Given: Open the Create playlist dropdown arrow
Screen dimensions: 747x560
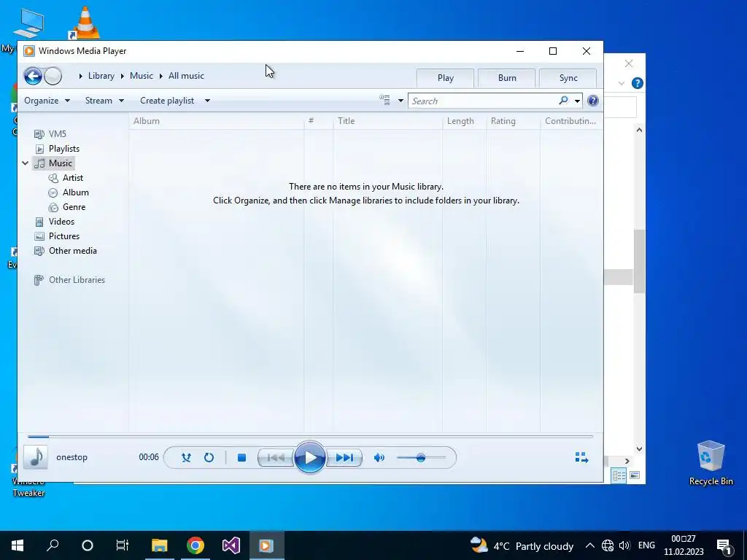Looking at the screenshot, I should [x=207, y=101].
